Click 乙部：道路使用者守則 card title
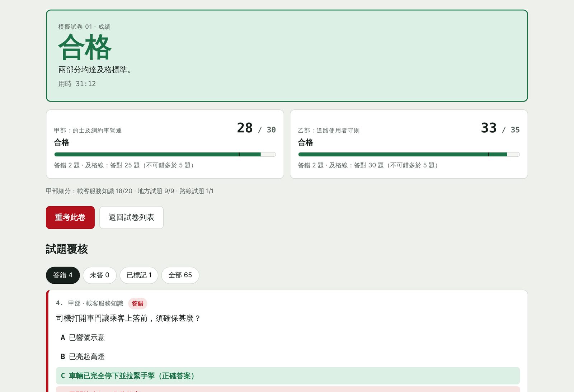The width and height of the screenshot is (574, 392). 329,131
